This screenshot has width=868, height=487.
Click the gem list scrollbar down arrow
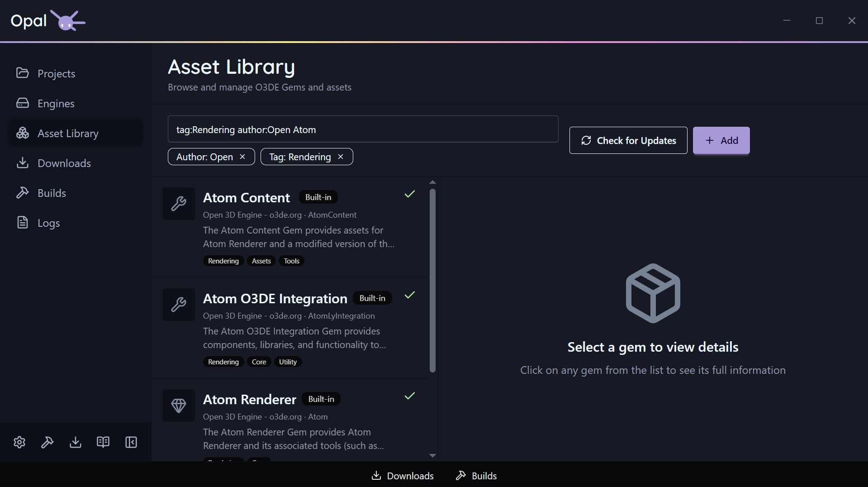point(432,456)
